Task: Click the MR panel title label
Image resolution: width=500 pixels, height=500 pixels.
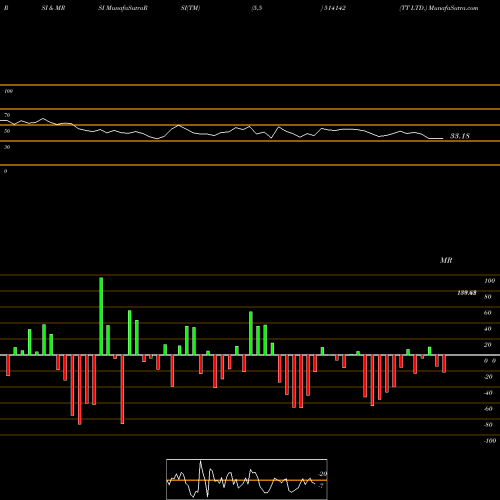Action: click(446, 260)
